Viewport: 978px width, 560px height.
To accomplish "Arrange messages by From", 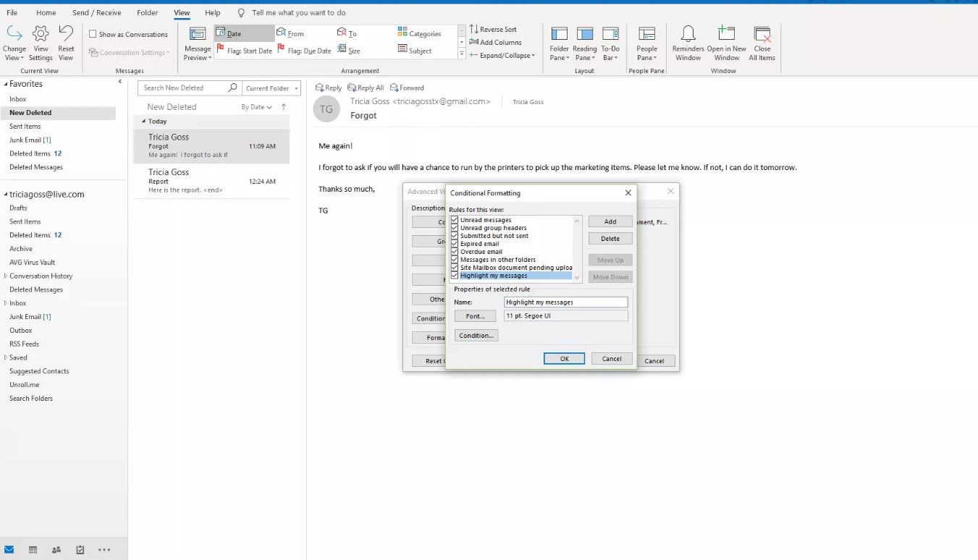I will pyautogui.click(x=290, y=33).
